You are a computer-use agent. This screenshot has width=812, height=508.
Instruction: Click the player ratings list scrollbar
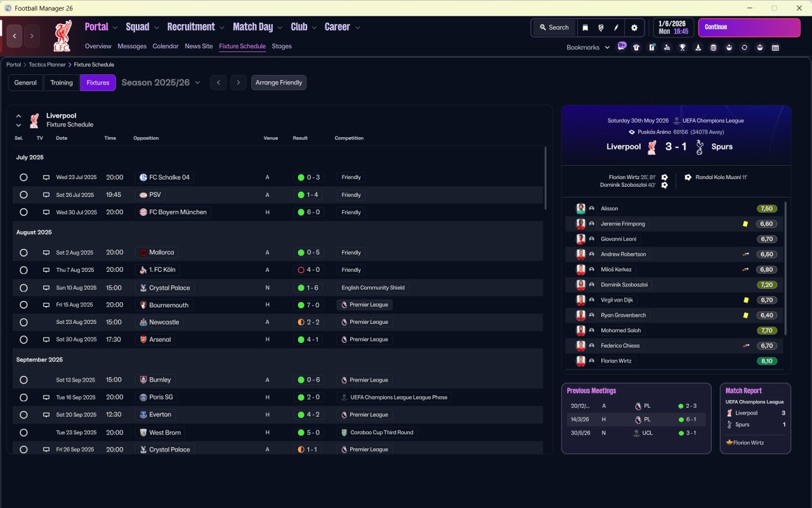pos(785,269)
